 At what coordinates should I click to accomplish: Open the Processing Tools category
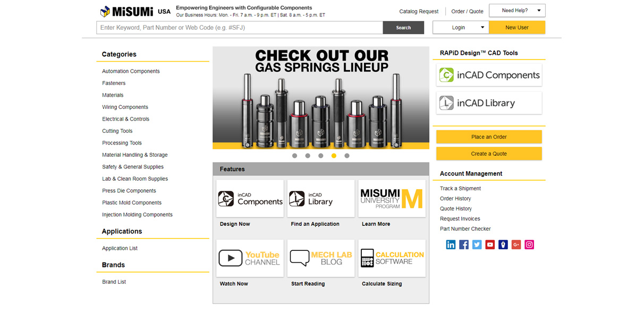click(122, 143)
